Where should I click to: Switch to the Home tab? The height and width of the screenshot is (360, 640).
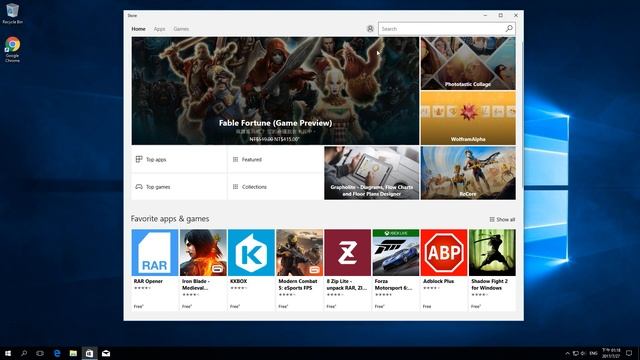coord(138,29)
